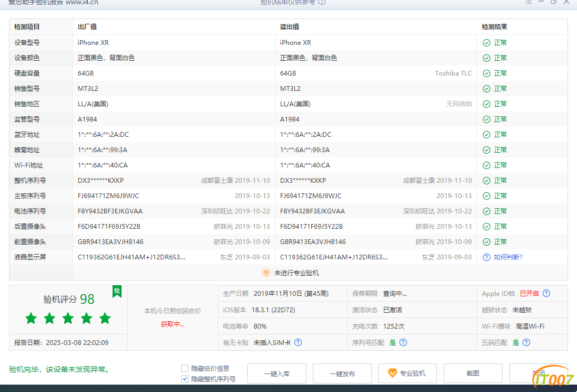Click the help icon beside 五码匹配
The height and width of the screenshot is (392, 577).
tap(527, 342)
